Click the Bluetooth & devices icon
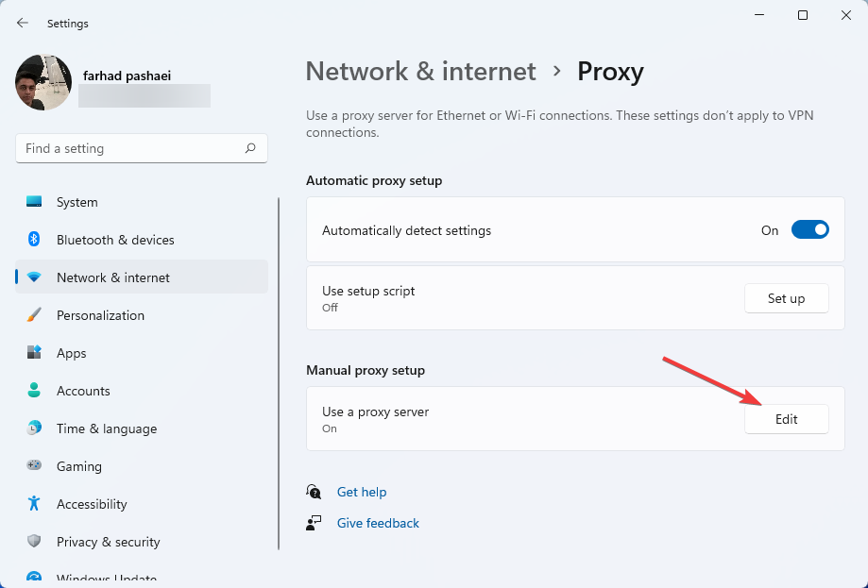Viewport: 868px width, 588px height. [x=34, y=240]
